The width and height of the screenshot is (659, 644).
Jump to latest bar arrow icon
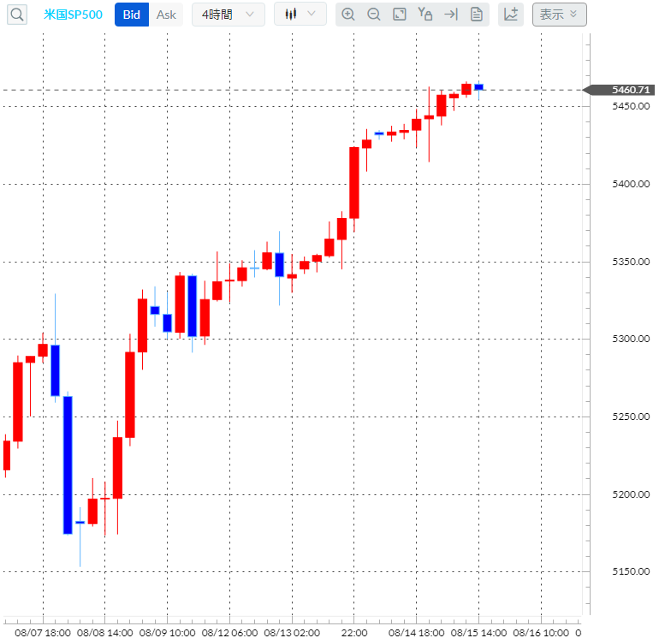point(451,15)
